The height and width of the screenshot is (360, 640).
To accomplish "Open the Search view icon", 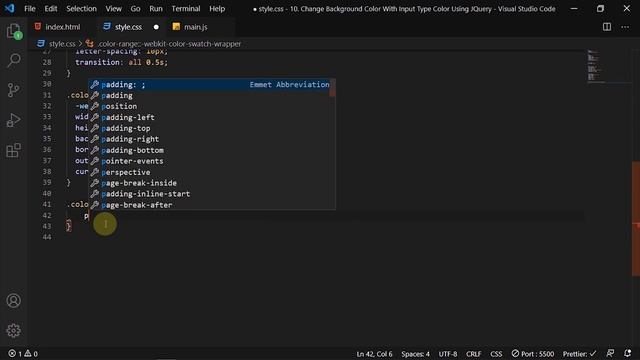I will (x=13, y=60).
